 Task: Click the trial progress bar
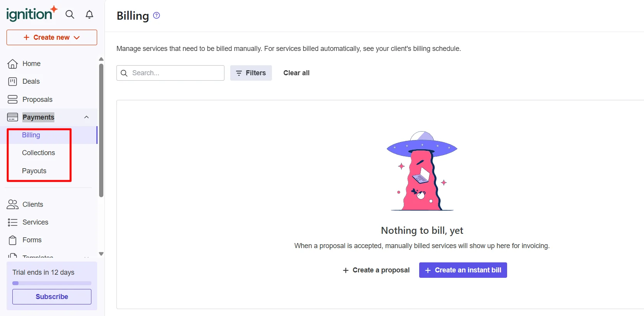click(52, 283)
